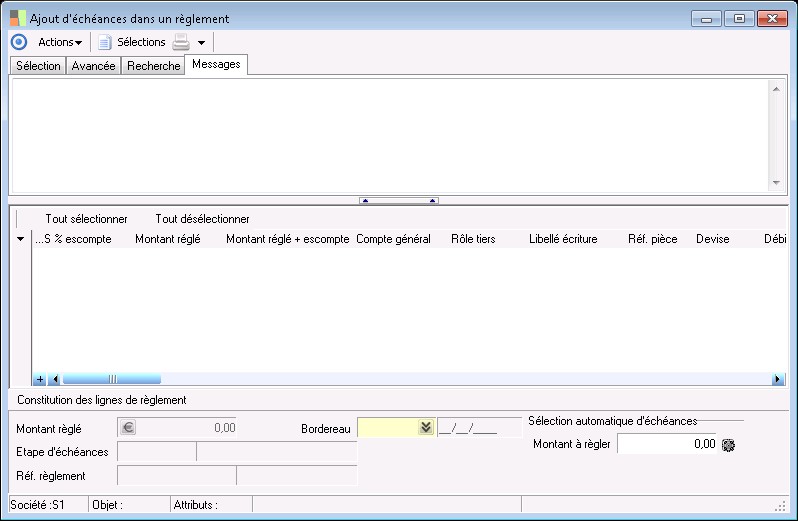The width and height of the screenshot is (798, 521).
Task: Open the Recherche tab
Action: pyautogui.click(x=153, y=66)
